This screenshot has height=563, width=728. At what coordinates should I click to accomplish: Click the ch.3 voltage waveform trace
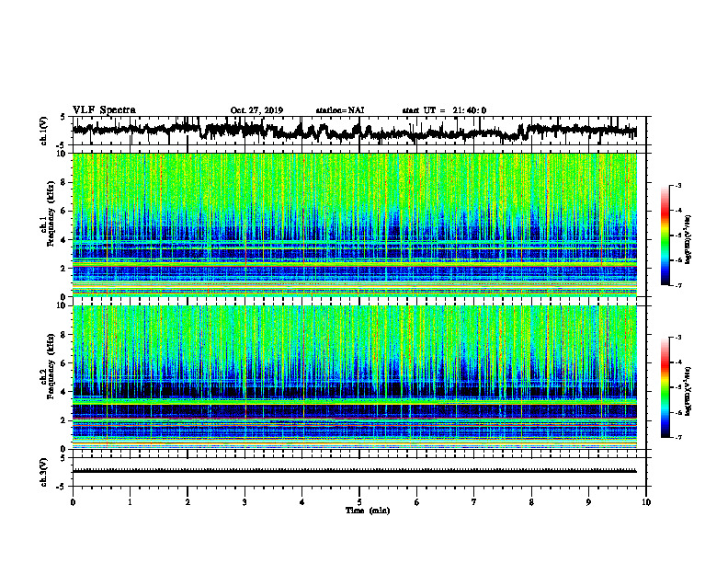(x=354, y=471)
